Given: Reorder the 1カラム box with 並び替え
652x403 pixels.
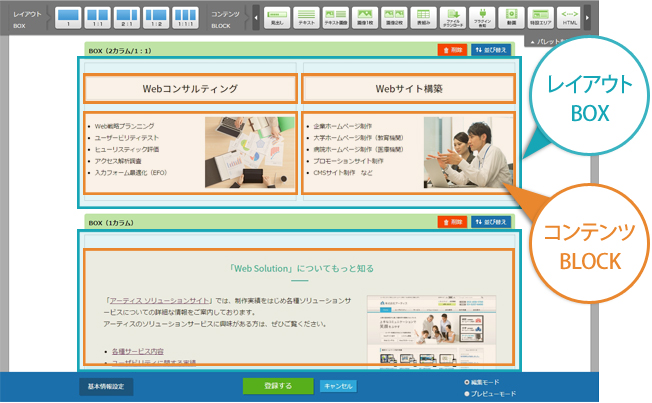Looking at the screenshot, I should pyautogui.click(x=491, y=222).
